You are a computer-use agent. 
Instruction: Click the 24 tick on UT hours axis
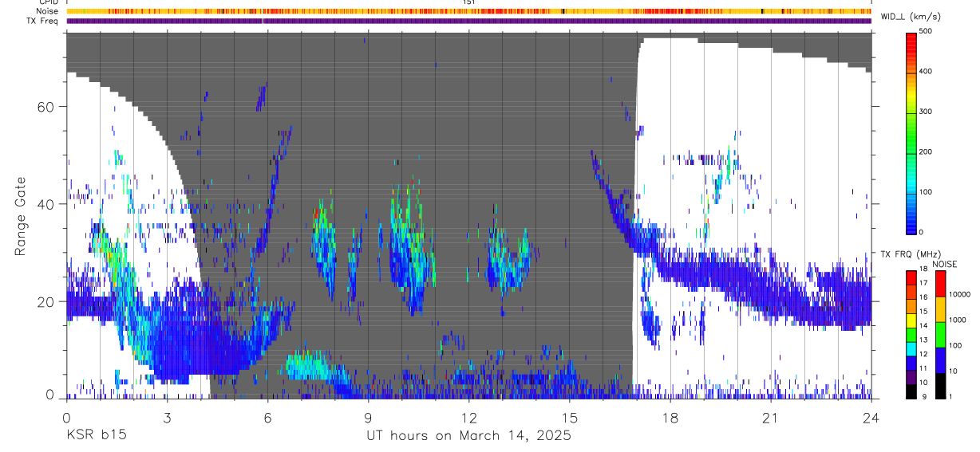[871, 417]
